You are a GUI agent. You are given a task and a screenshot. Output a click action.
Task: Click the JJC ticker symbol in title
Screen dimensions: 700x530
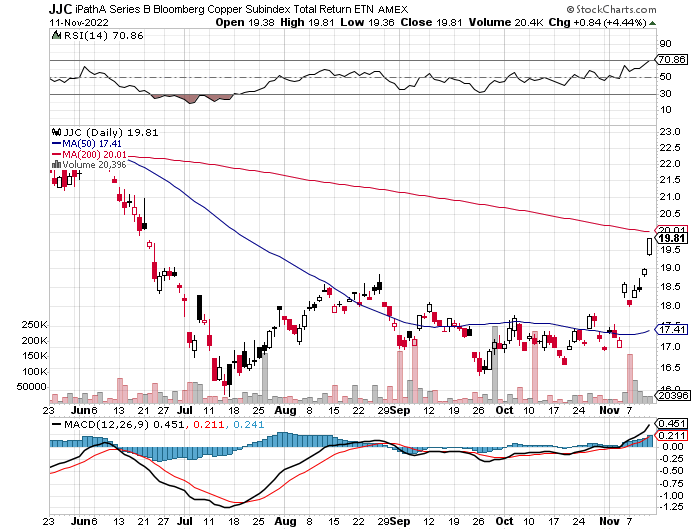[60, 9]
